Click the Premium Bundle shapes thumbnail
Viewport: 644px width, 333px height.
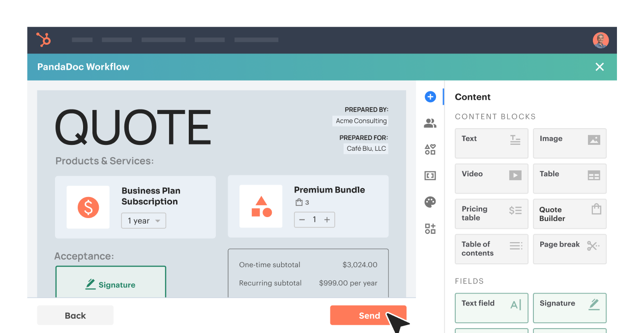[261, 206]
